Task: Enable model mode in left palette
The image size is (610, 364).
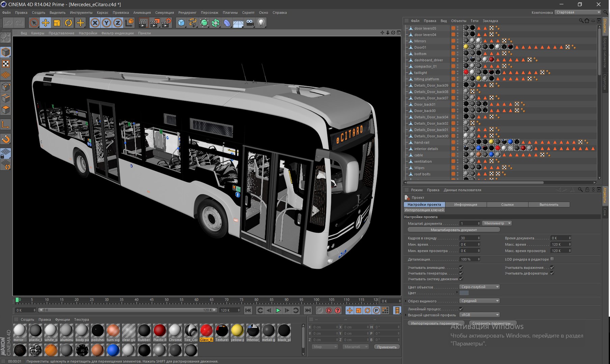Action: (x=6, y=52)
